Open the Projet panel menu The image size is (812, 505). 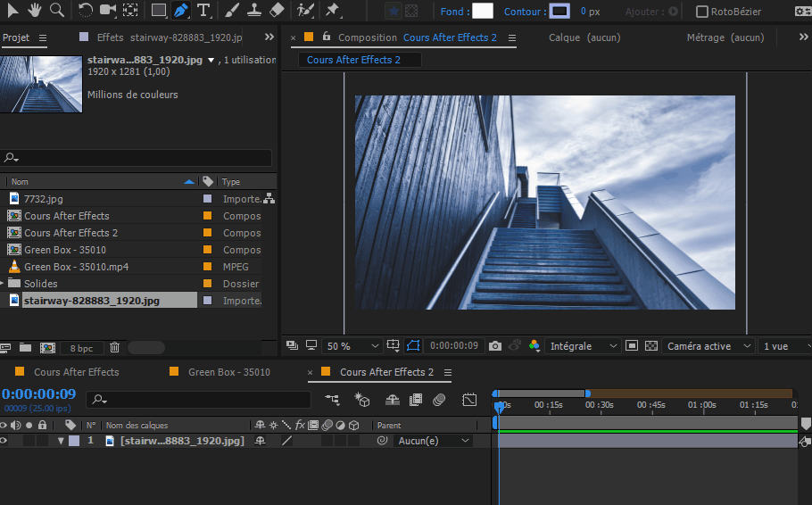click(43, 37)
